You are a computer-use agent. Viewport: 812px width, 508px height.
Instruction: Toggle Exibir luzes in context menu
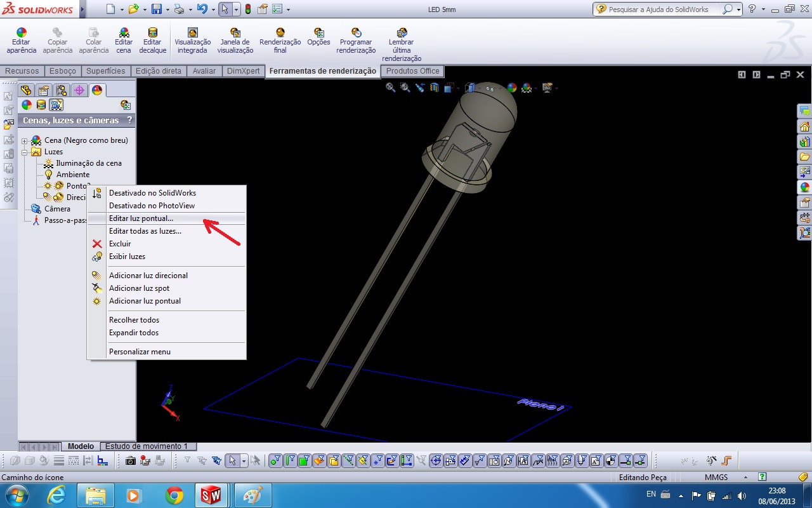pyautogui.click(x=127, y=257)
